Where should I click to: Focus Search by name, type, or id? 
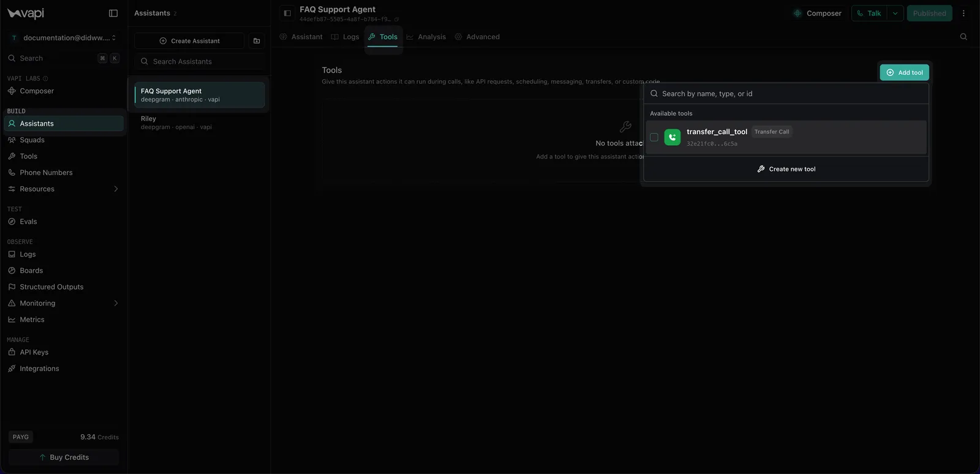click(786, 94)
